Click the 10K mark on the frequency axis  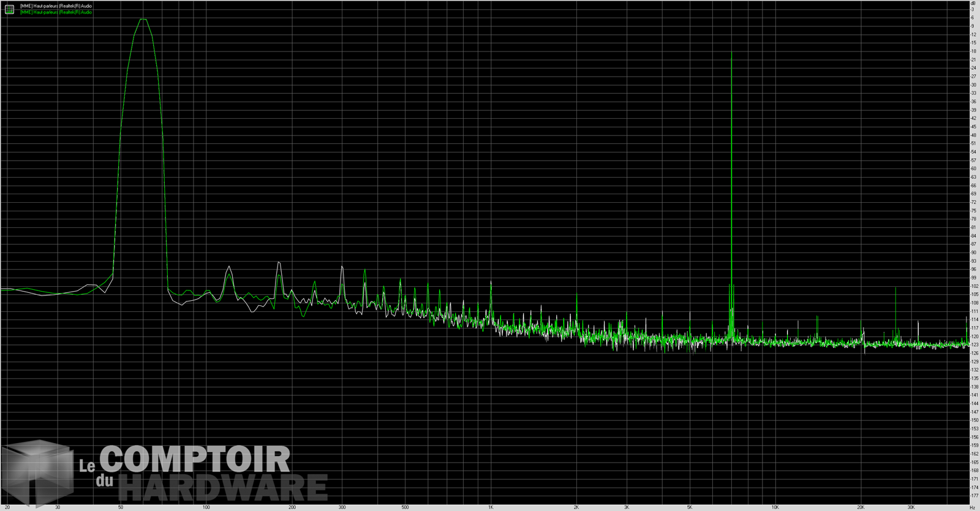pyautogui.click(x=775, y=507)
